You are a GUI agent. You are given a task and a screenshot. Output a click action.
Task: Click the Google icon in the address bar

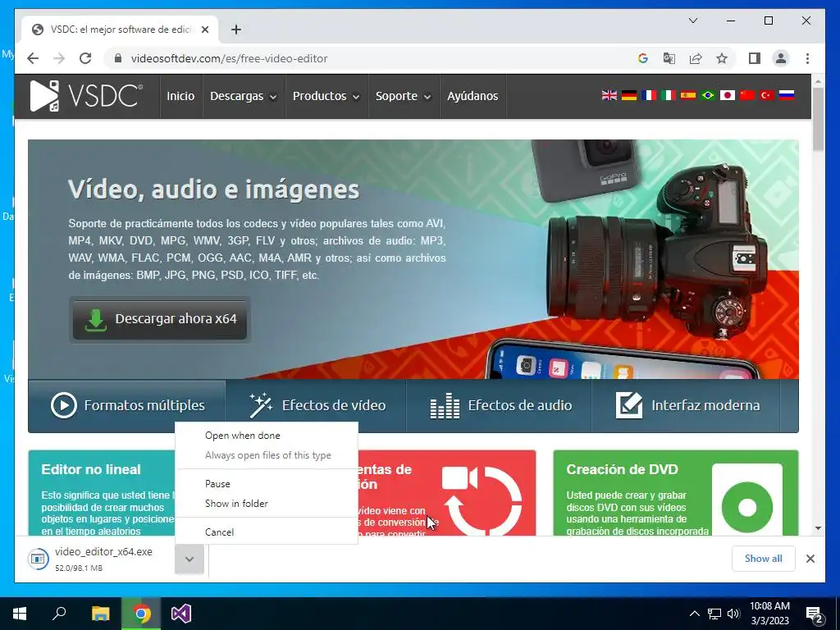643,58
